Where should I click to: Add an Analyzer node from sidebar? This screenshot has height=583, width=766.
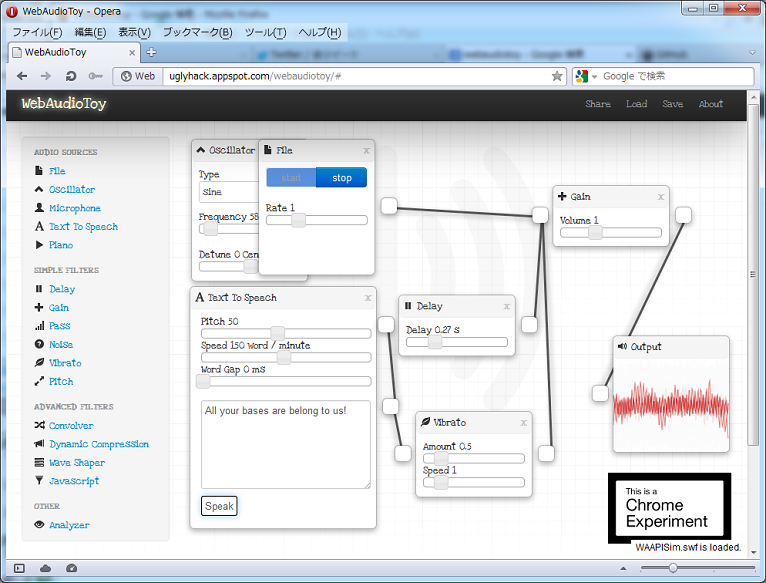[x=69, y=525]
